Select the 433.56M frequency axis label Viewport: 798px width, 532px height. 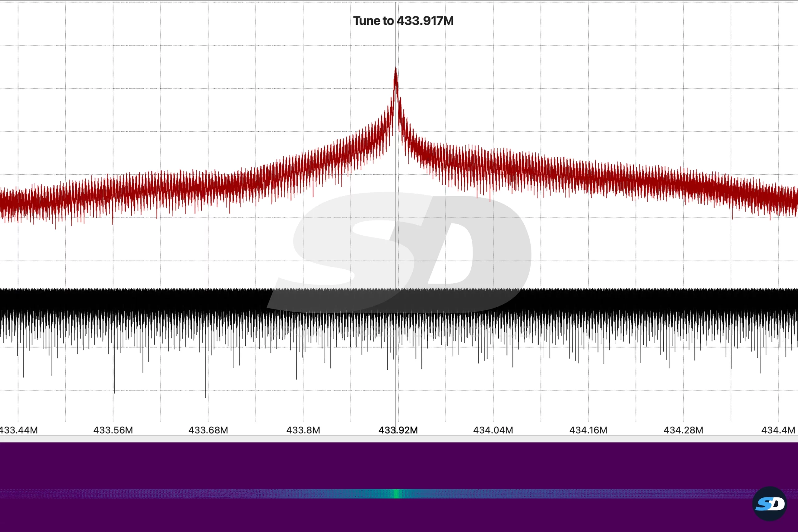click(x=113, y=430)
